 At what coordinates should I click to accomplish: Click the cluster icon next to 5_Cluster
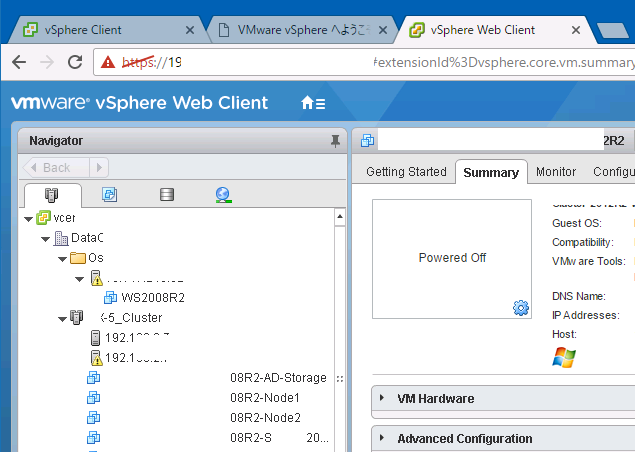pos(77,317)
